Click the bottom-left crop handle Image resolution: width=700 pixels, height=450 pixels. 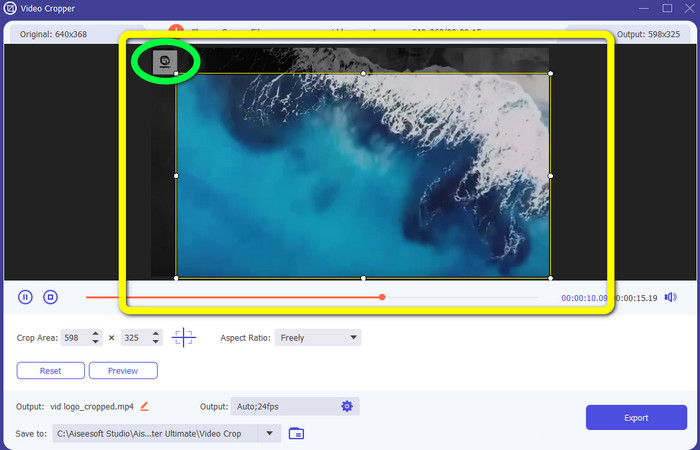(x=176, y=278)
